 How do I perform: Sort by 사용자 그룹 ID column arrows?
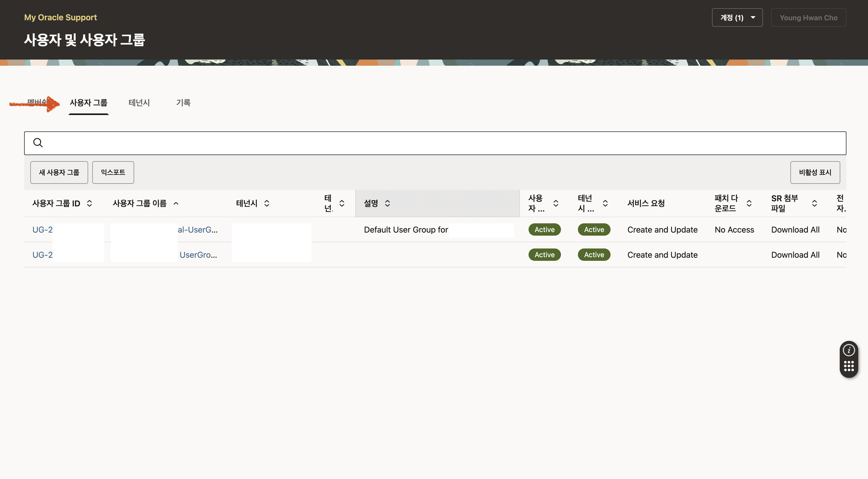89,203
